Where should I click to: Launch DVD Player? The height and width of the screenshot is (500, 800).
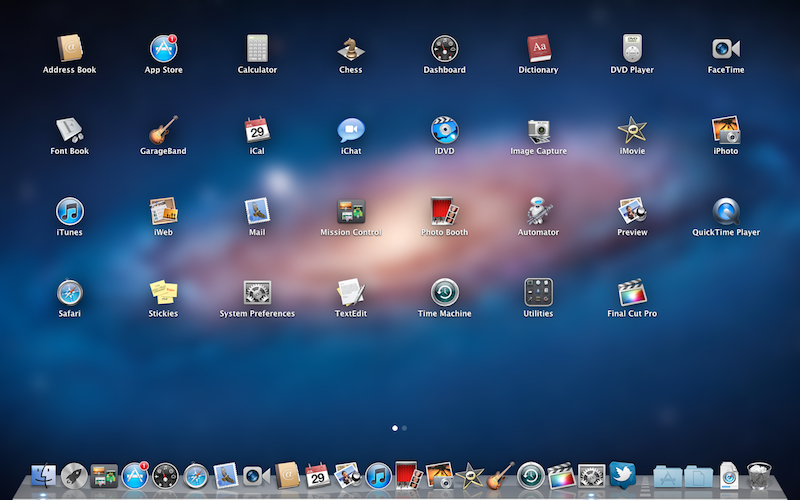632,48
